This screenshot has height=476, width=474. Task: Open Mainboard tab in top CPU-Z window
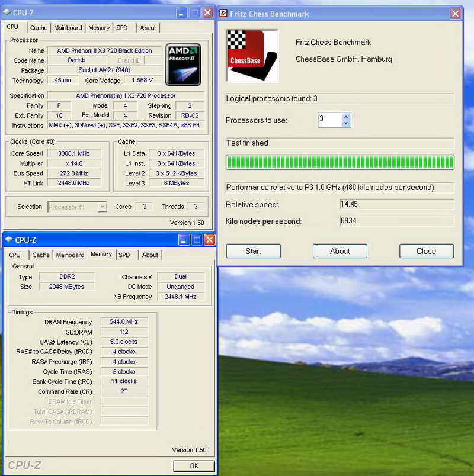click(x=68, y=28)
